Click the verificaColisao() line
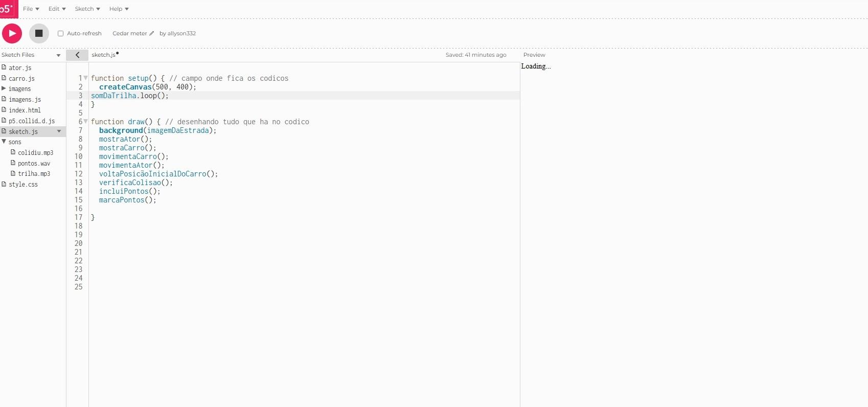The width and height of the screenshot is (868, 407). point(136,183)
